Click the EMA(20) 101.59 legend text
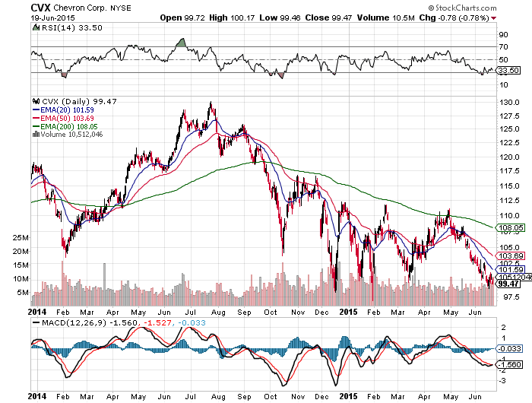This screenshot has height=403, width=532. click(x=67, y=110)
